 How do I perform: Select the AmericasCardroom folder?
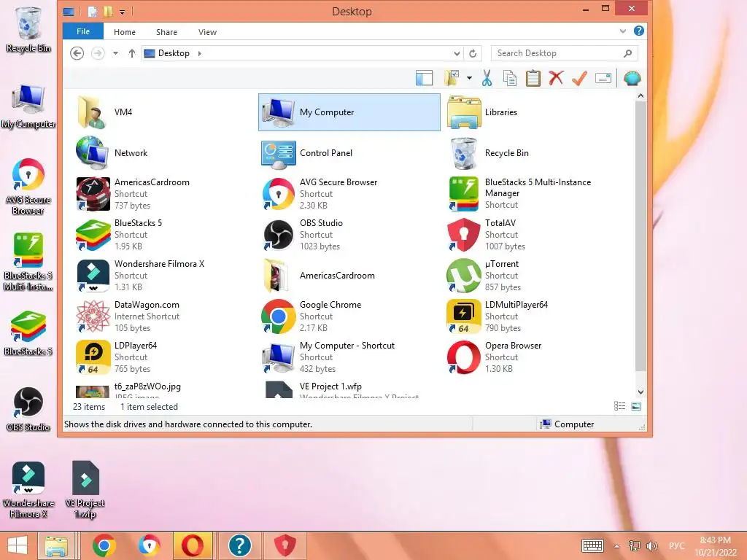pos(349,275)
